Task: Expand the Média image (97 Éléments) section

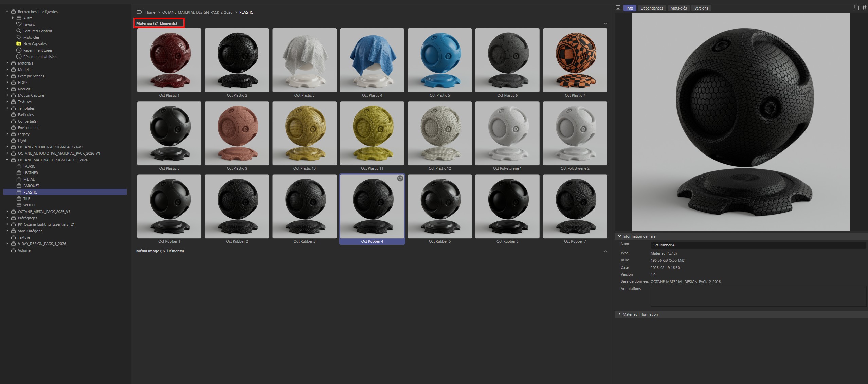Action: 605,251
